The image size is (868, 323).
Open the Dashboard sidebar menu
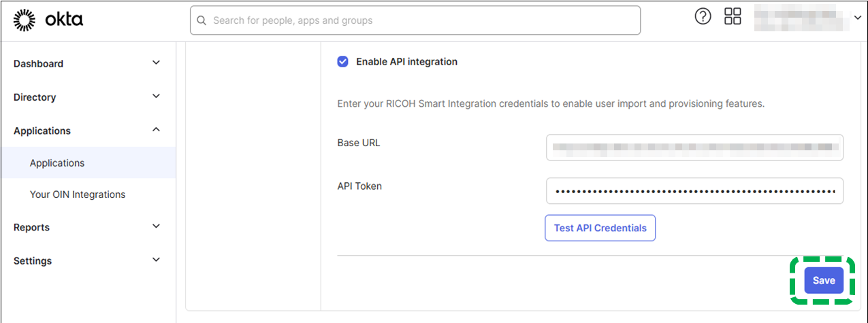click(x=38, y=63)
